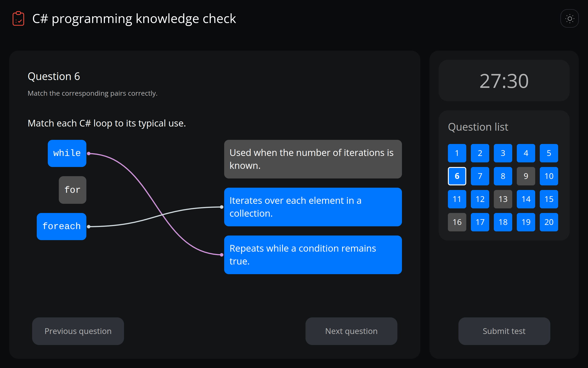
Task: Jump to question 10
Action: pos(549,176)
